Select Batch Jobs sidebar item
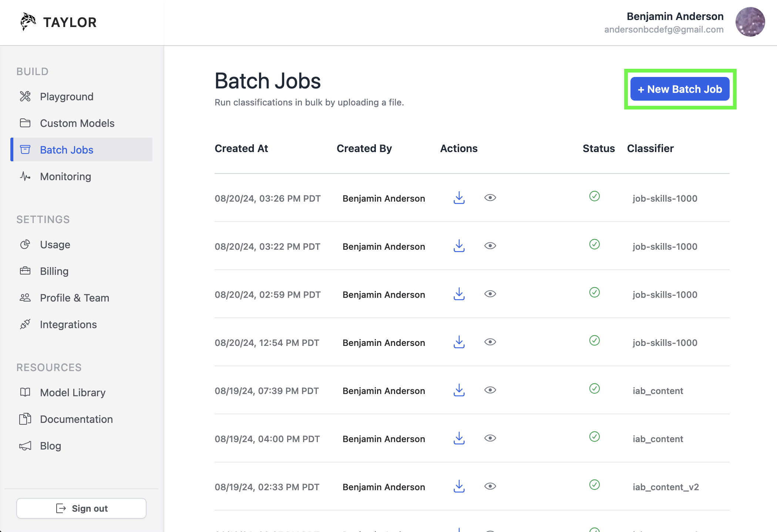The width and height of the screenshot is (777, 532). [x=81, y=149]
